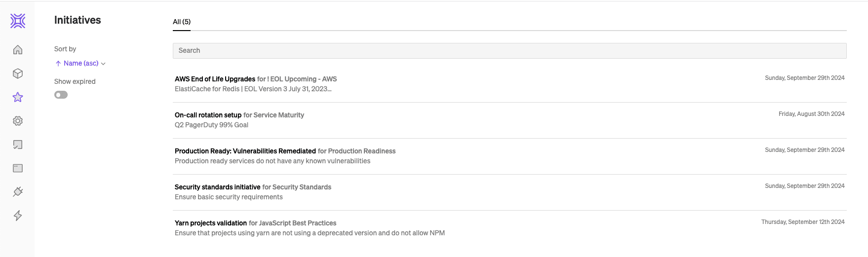Open the On-call rotation setup initiative
The width and height of the screenshot is (868, 257).
pos(208,115)
